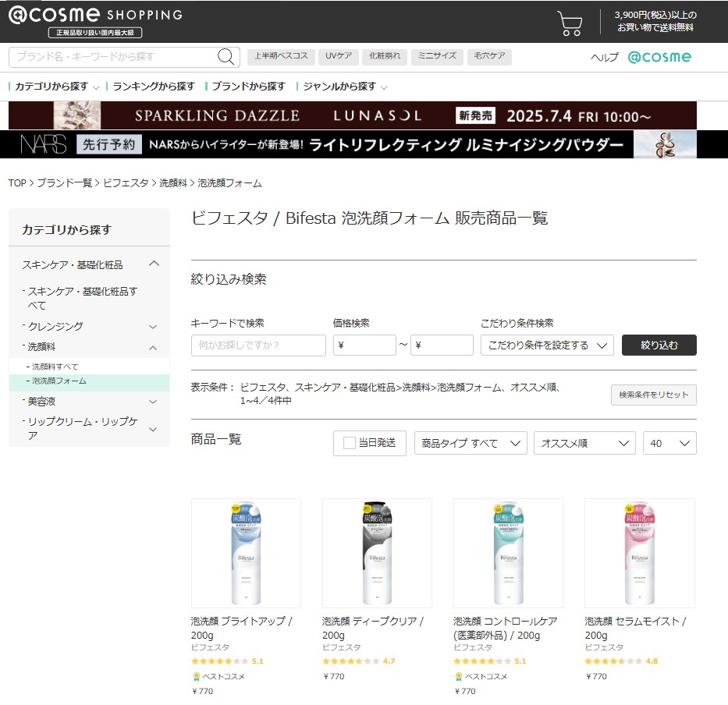Expand the リップクリーム・リップケア category
The height and width of the screenshot is (705, 728).
click(x=153, y=429)
